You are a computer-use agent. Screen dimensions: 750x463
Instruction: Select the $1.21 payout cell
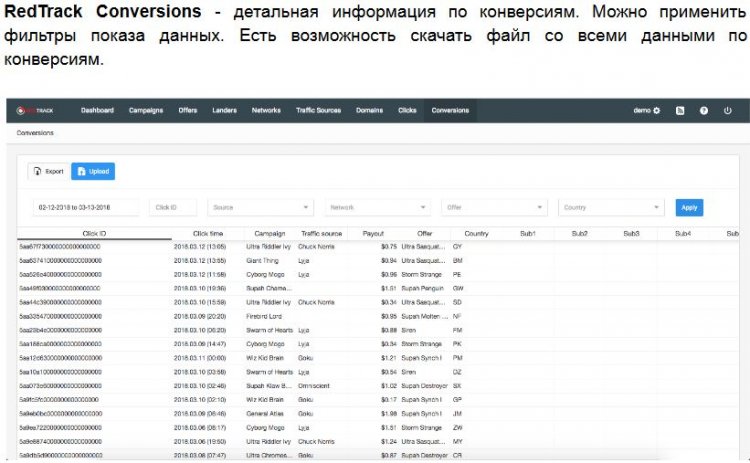(389, 358)
